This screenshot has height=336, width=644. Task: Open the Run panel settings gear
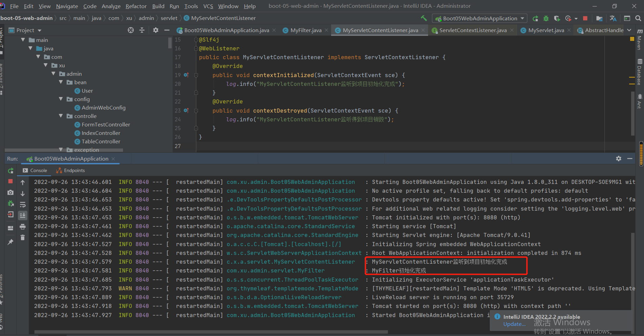click(x=619, y=159)
